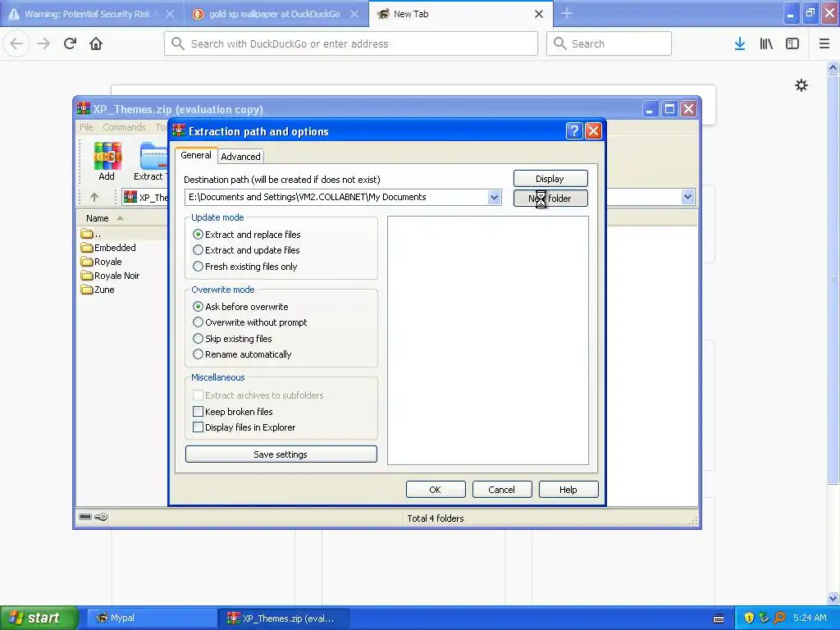The height and width of the screenshot is (630, 840).
Task: Switch to XP_Themes.zip taskbar button
Action: (x=285, y=618)
